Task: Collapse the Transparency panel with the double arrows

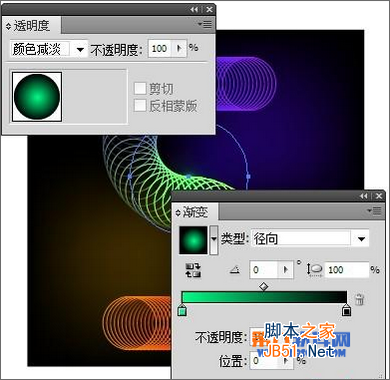Action: (x=194, y=10)
